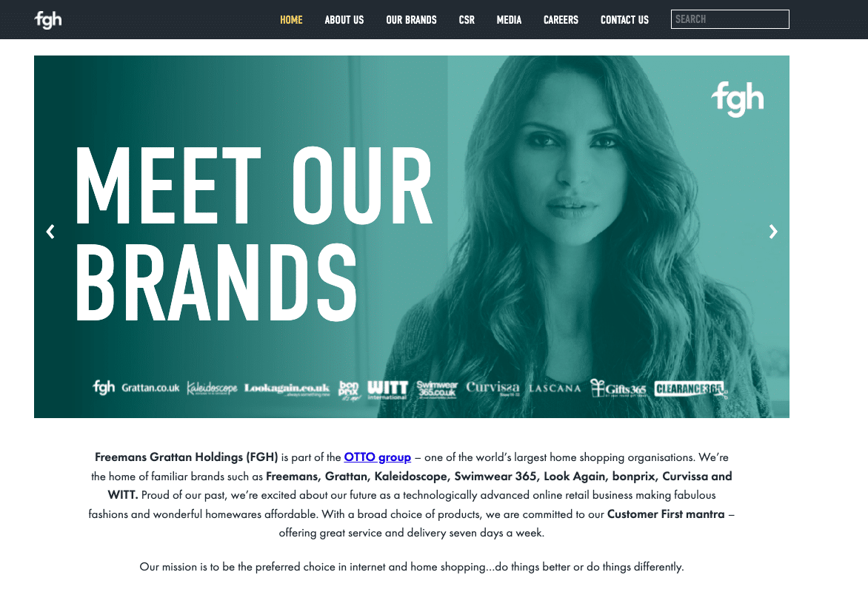
Task: Click the Lookagain.co.uk brand logo
Action: pos(287,388)
